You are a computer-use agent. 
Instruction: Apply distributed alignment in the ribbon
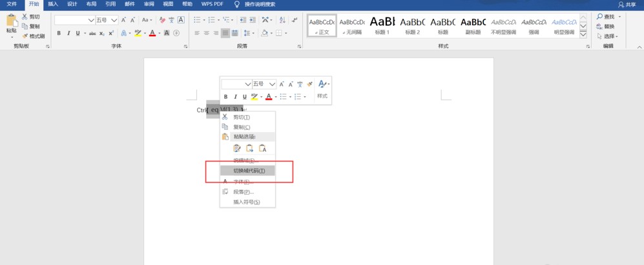[234, 33]
